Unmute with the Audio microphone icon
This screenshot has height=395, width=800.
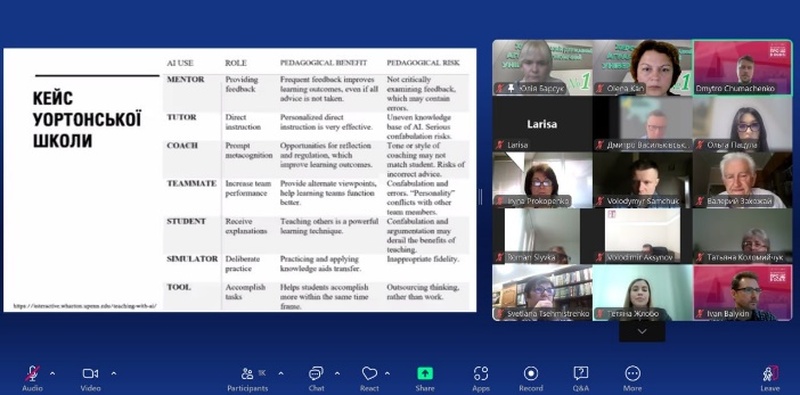32,374
